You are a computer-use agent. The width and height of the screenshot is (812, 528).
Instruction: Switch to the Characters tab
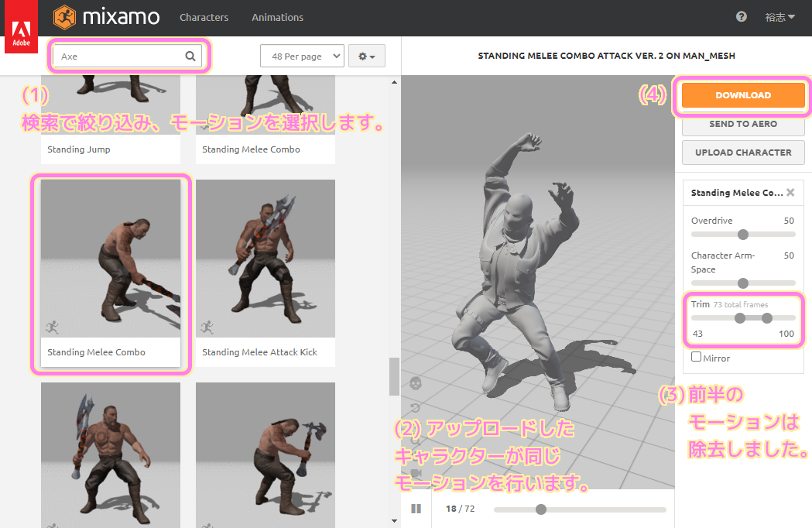[x=204, y=16]
